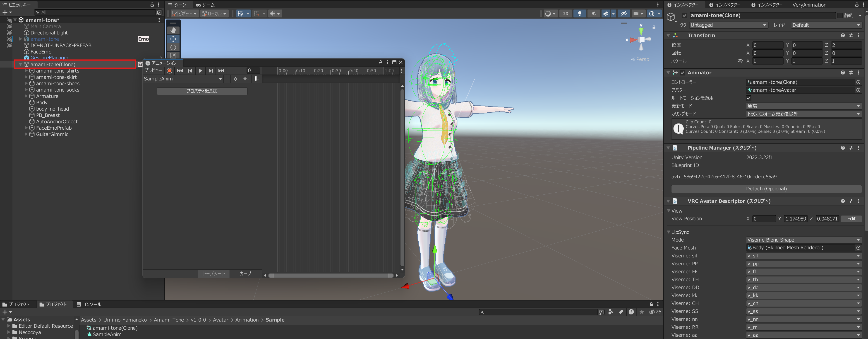
Task: Open Animation window kebab menu
Action: [x=387, y=62]
